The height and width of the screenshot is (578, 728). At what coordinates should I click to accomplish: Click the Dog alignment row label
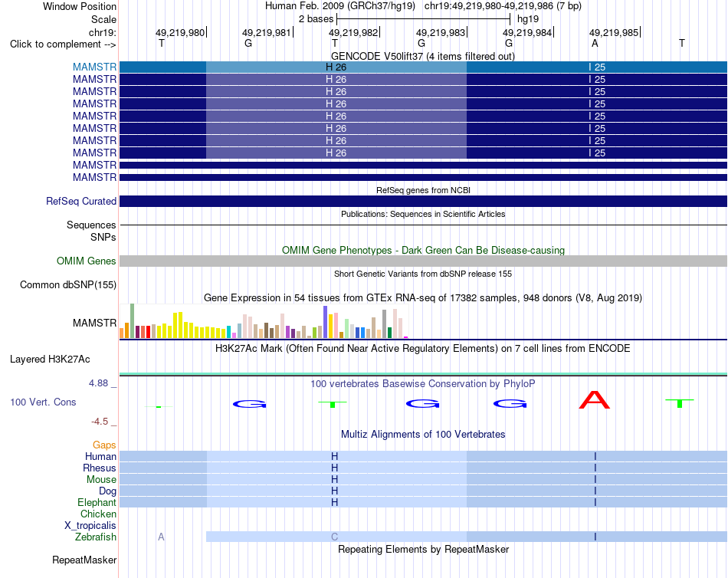107,491
